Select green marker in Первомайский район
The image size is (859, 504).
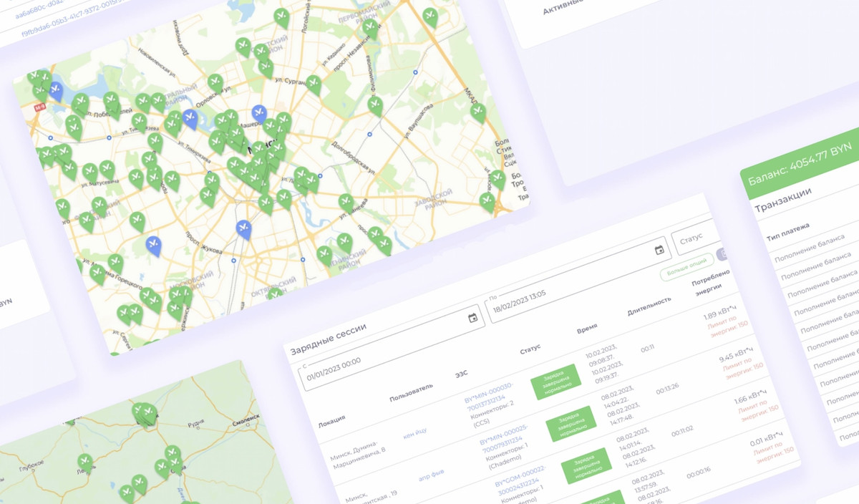[x=369, y=29]
